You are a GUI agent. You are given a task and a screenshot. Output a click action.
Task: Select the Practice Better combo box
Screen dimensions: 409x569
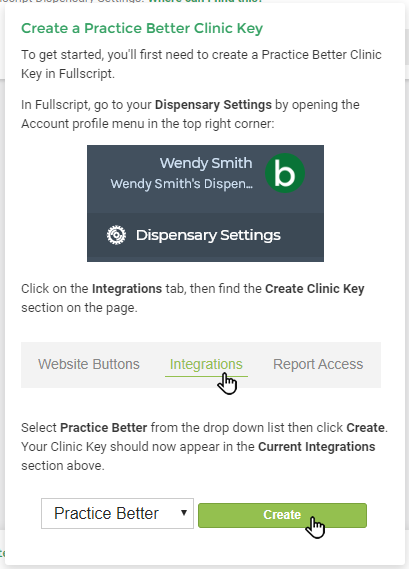[x=117, y=513]
